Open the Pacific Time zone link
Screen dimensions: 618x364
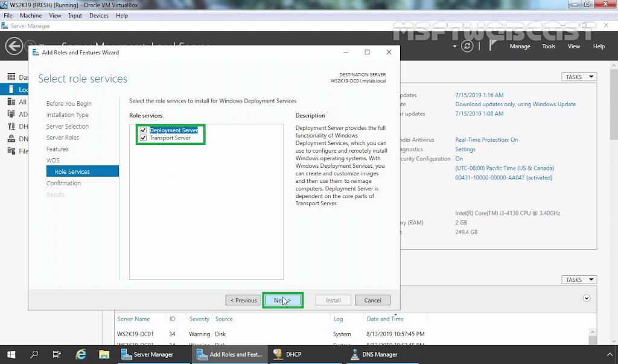point(505,168)
